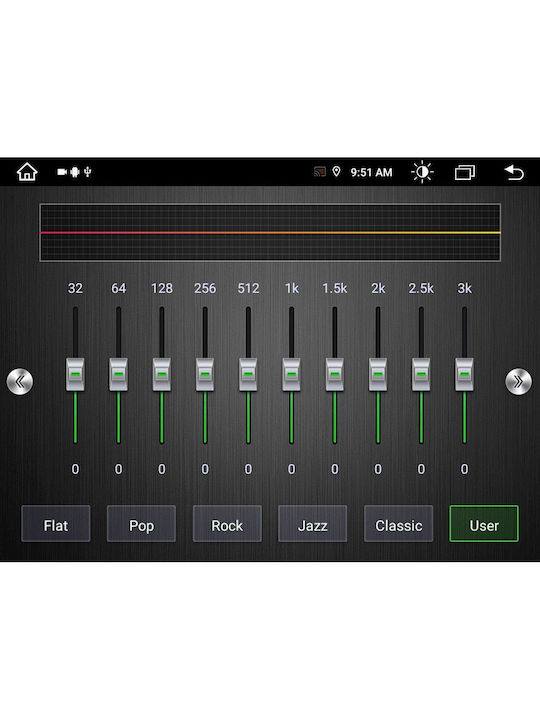Tap the USB status icon
540x720 pixels.
88,172
